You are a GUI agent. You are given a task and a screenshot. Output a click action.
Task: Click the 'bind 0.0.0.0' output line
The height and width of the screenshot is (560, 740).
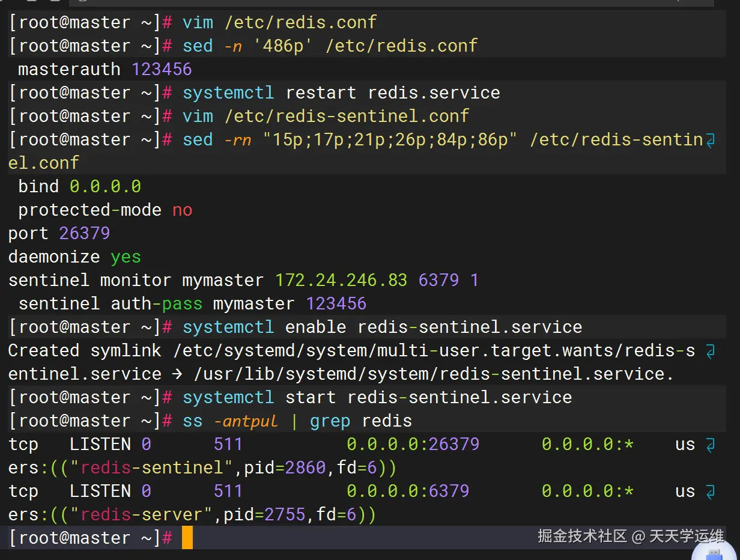(79, 187)
